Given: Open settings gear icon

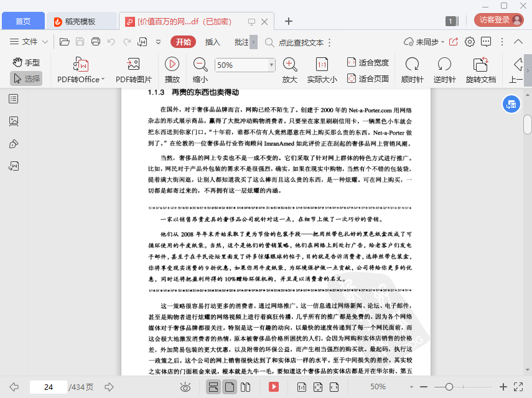Looking at the screenshot, I should [x=470, y=42].
